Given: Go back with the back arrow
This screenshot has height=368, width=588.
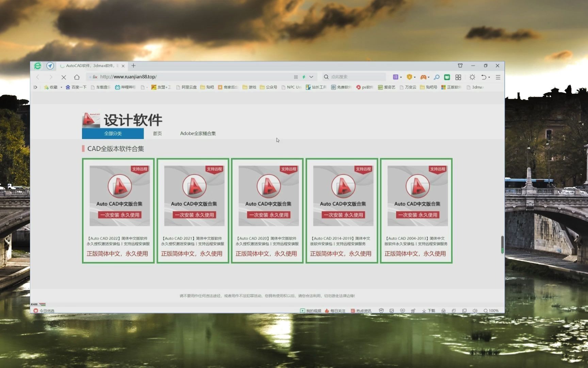Looking at the screenshot, I should pos(38,77).
